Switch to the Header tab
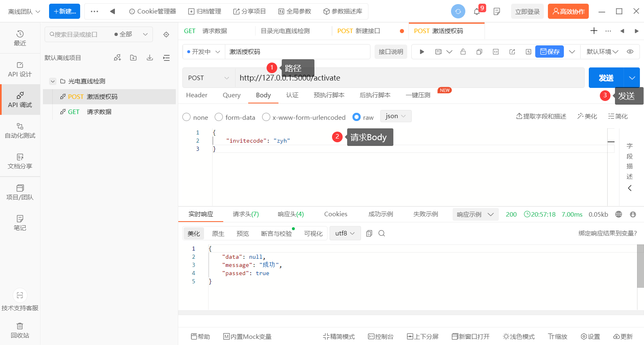This screenshot has height=345, width=644. [x=197, y=95]
